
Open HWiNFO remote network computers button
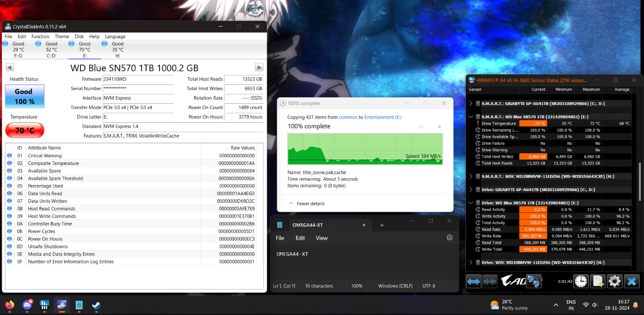point(534,281)
